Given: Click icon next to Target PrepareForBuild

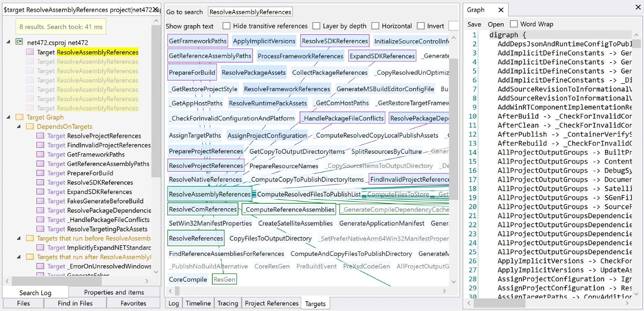Looking at the screenshot, I should (40, 173).
